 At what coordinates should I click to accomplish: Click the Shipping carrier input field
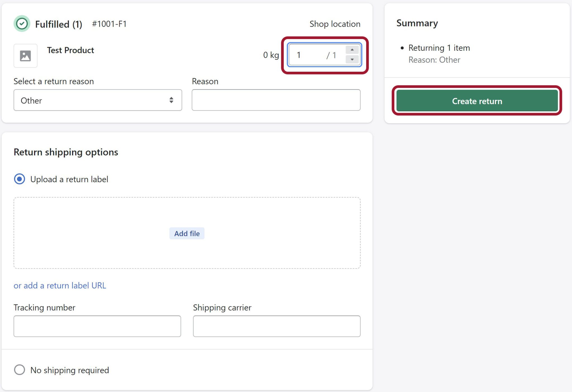coord(277,326)
